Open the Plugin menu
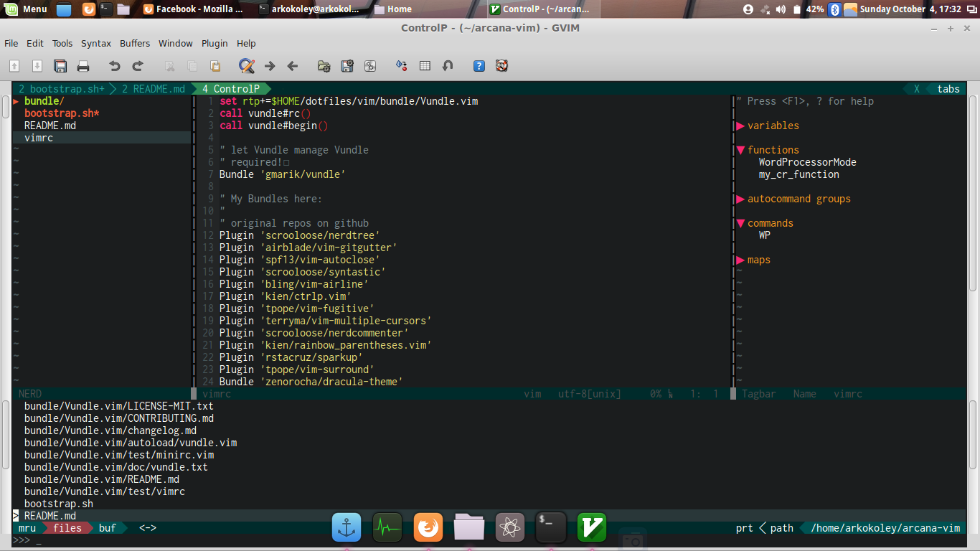Viewport: 980px width, 551px height. [215, 43]
